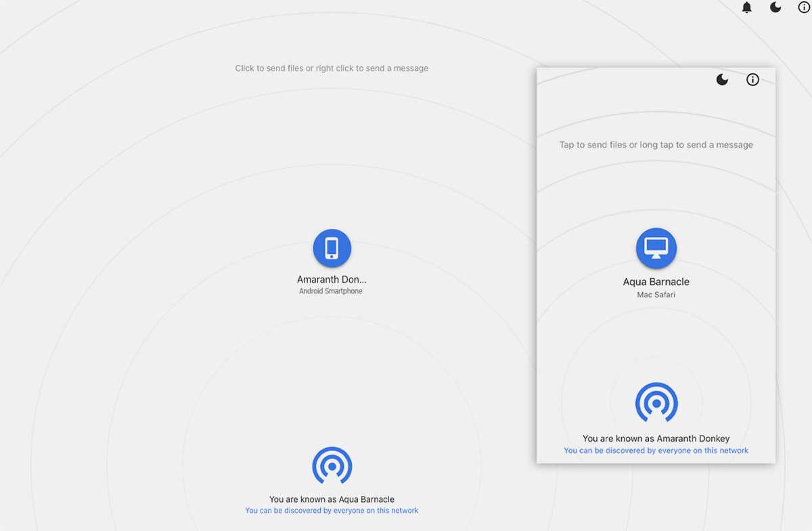This screenshot has height=531, width=812.
Task: Open the About info icon in desktop header
Action: pyautogui.click(x=804, y=7)
